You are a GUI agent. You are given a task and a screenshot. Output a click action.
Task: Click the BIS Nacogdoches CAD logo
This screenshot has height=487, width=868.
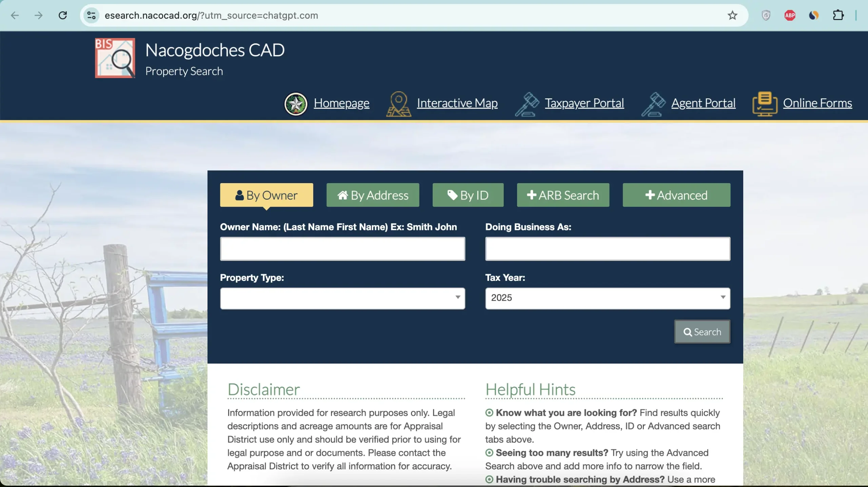point(115,58)
